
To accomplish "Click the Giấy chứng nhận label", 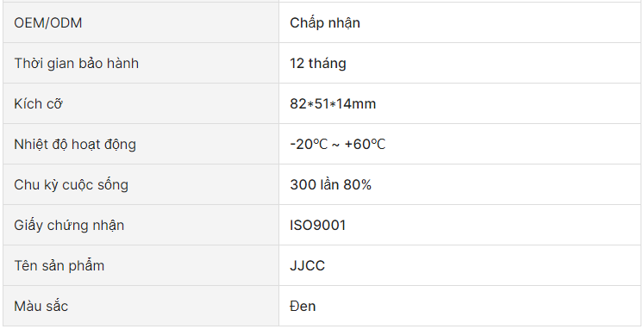I will 69,225.
